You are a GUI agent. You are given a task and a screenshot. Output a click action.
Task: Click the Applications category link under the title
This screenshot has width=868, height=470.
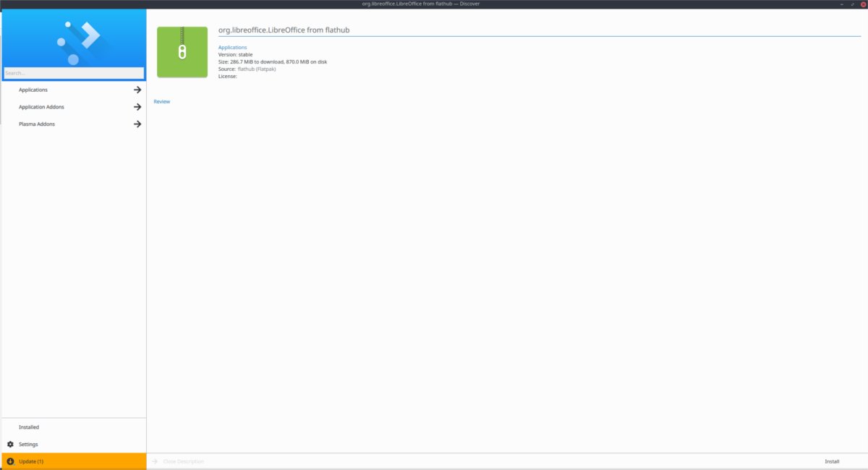tap(232, 47)
